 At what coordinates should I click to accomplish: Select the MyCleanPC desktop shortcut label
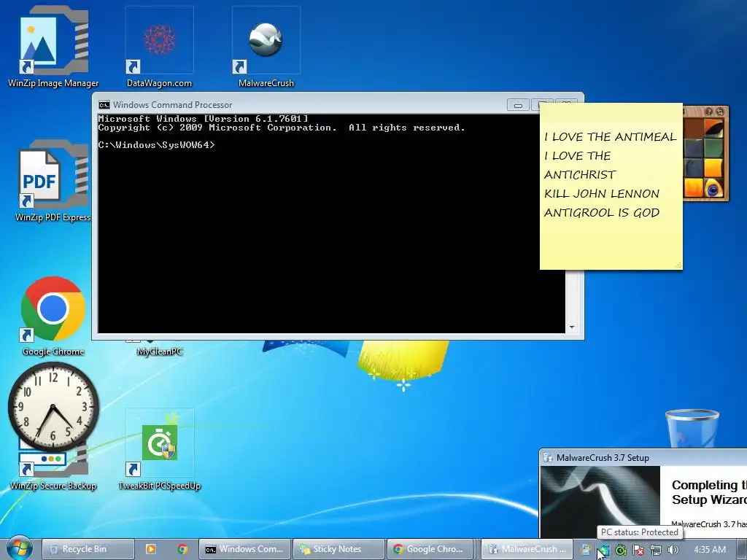(x=160, y=352)
